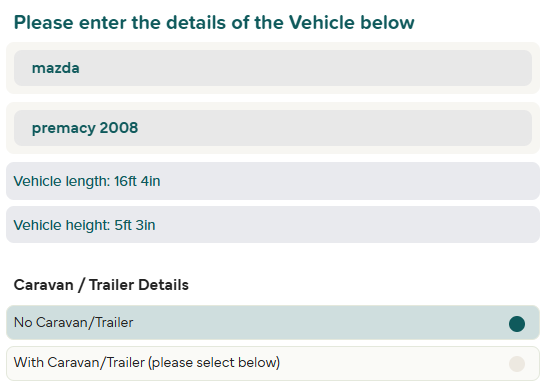Click the No Caravan/Trailer label text
545x381 pixels.
click(x=73, y=323)
